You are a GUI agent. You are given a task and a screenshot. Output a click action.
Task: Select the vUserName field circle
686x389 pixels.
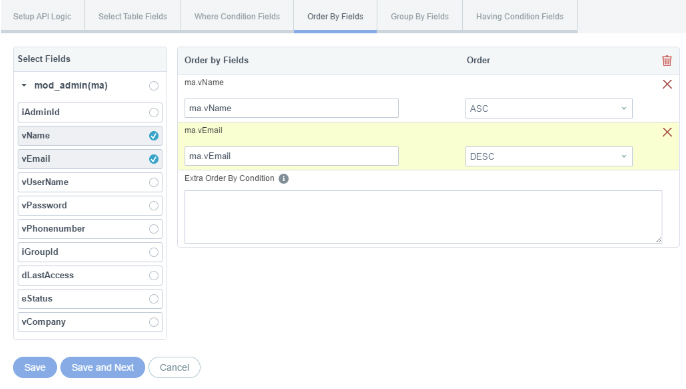[x=154, y=182]
